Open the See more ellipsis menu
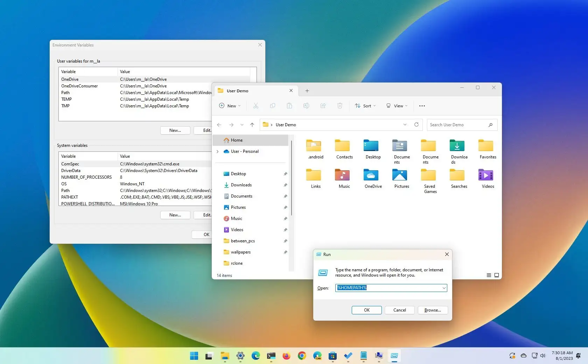Viewport: 588px width, 364px height. click(422, 106)
